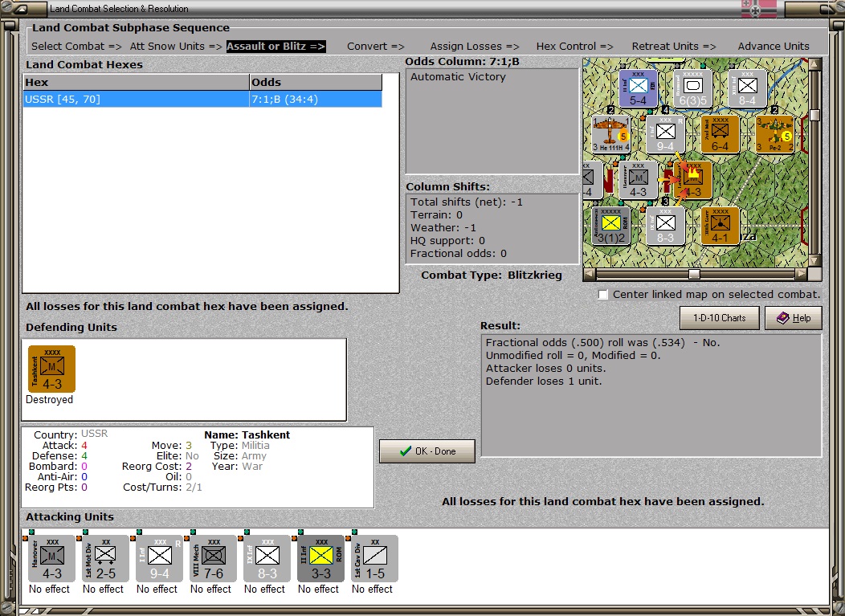Click Rommel 6(3)5 HQ on map
The width and height of the screenshot is (845, 616).
[692, 89]
